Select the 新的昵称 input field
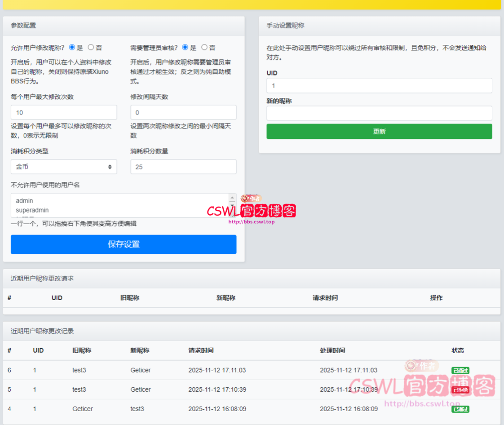 pyautogui.click(x=380, y=113)
